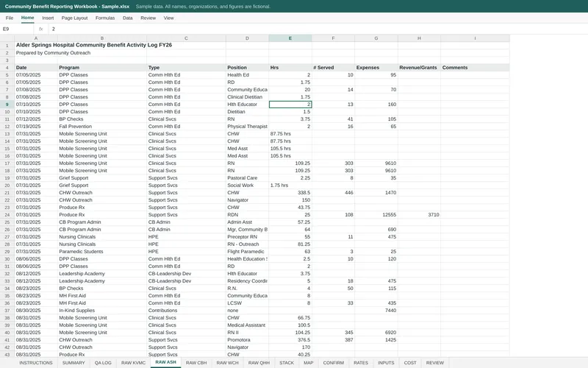Open the Insert tab
Screen dimensions: 588x368
click(48, 18)
